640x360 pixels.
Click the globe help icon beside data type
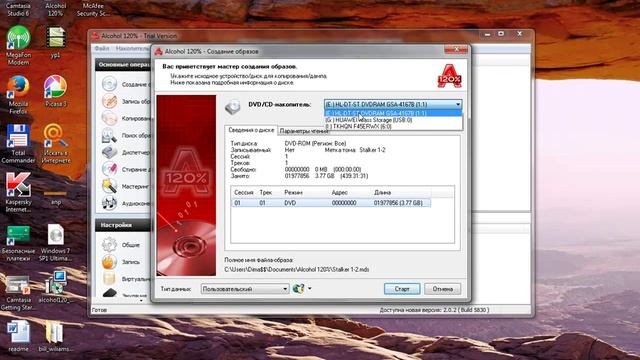tap(298, 289)
